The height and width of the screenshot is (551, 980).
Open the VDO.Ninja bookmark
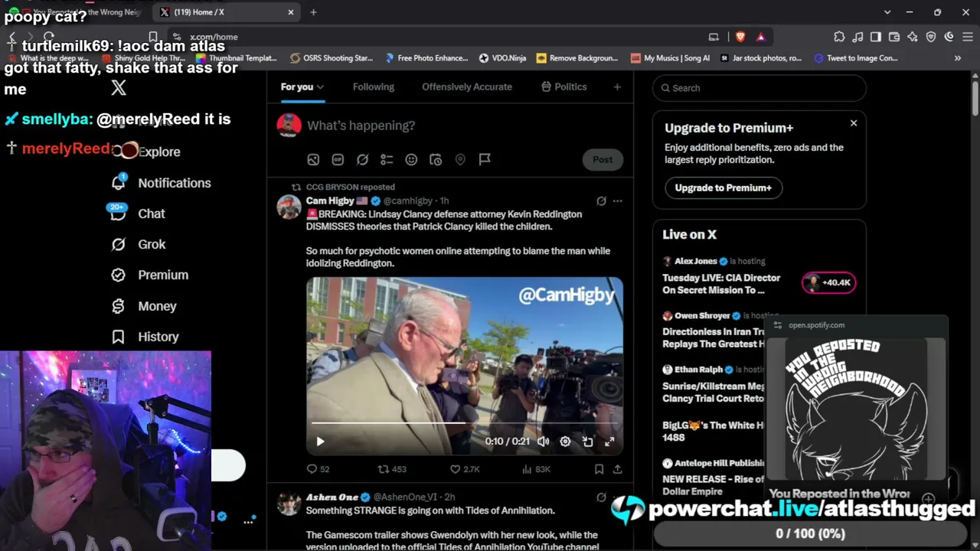502,58
